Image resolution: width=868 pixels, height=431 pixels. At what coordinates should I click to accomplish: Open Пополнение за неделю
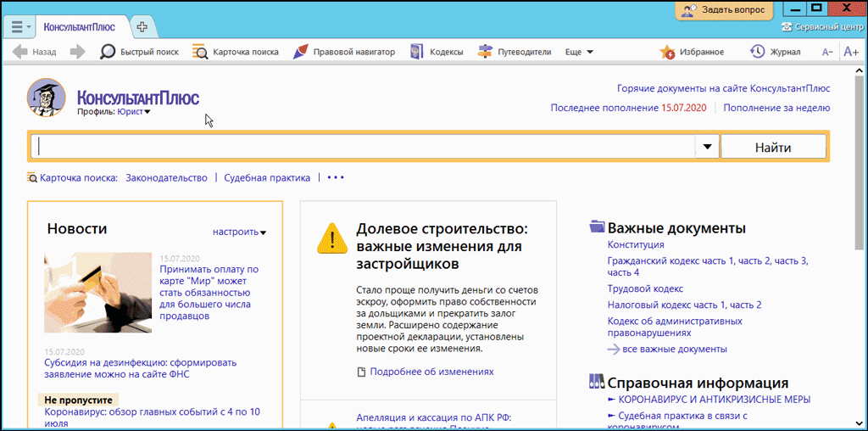(x=776, y=108)
